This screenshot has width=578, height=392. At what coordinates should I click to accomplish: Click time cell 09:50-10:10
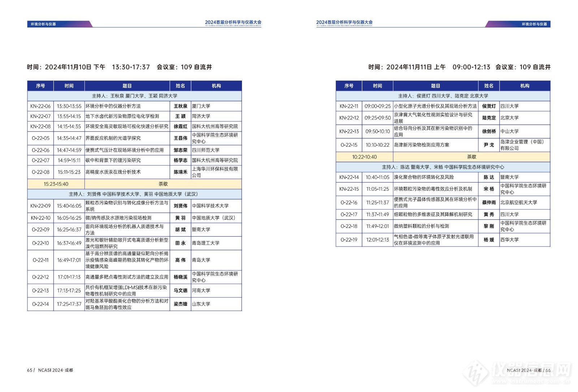point(378,132)
